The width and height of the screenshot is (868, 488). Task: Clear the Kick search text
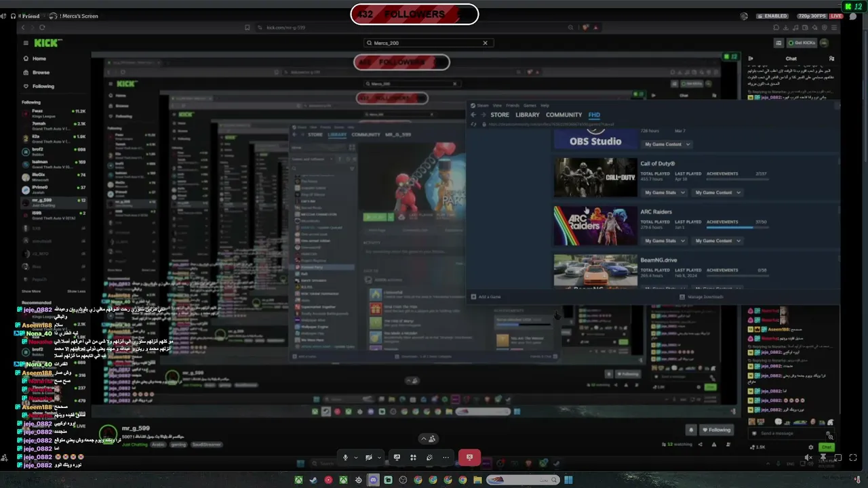(485, 43)
